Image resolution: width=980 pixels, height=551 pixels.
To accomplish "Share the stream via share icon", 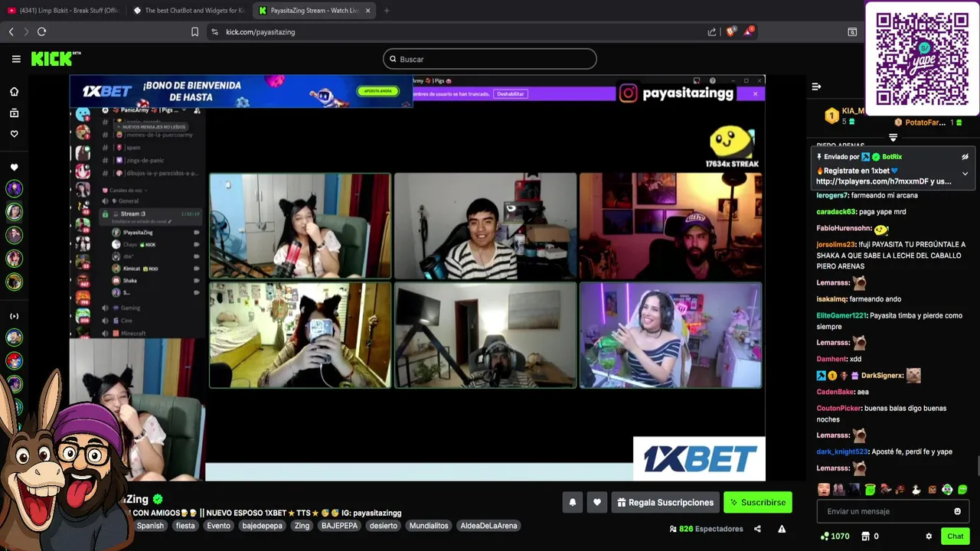I will [x=757, y=529].
